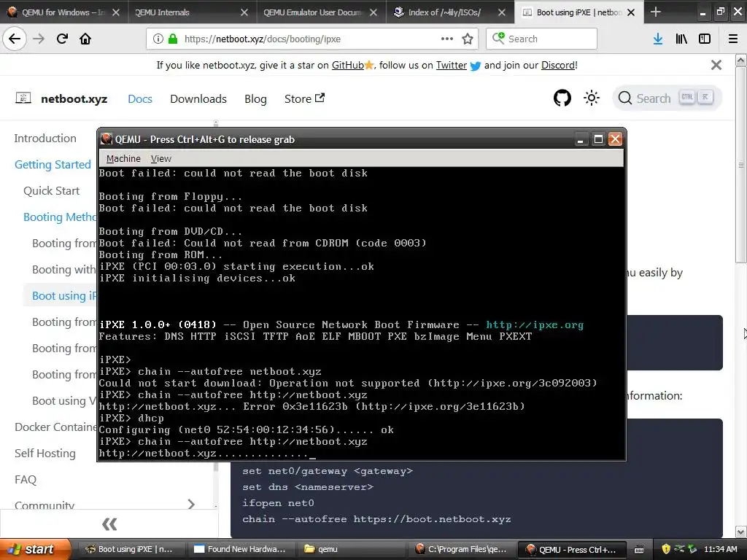Follow the Discord link in banner
This screenshot has height=560, width=747.
coord(558,65)
